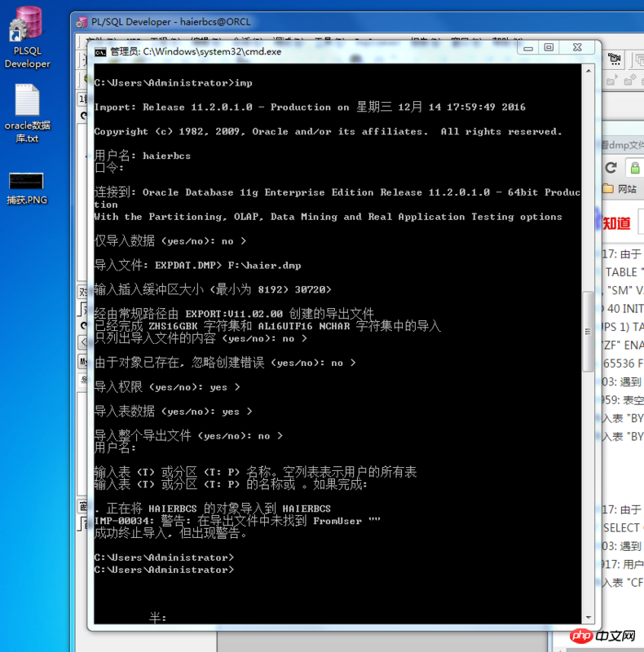Click the camera-like toolbar icon in PL/SQL Developer
This screenshot has width=644, height=652.
[x=614, y=59]
